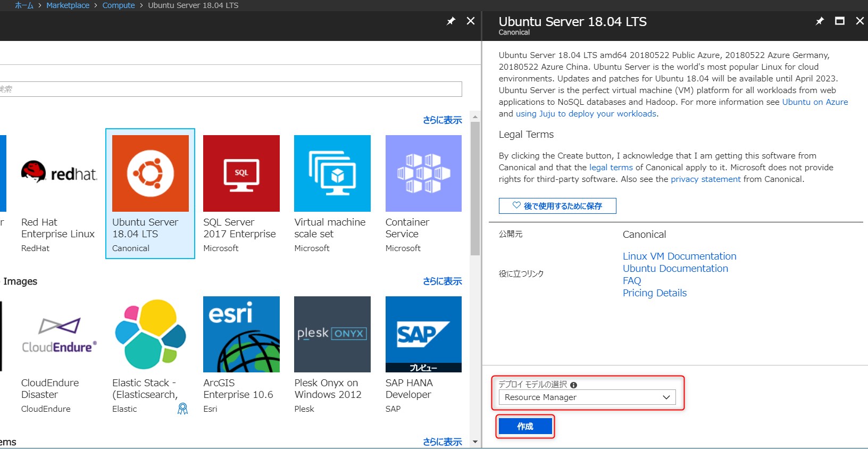
Task: Open the ArcGIS Enterprise esri tile
Action: 241,334
